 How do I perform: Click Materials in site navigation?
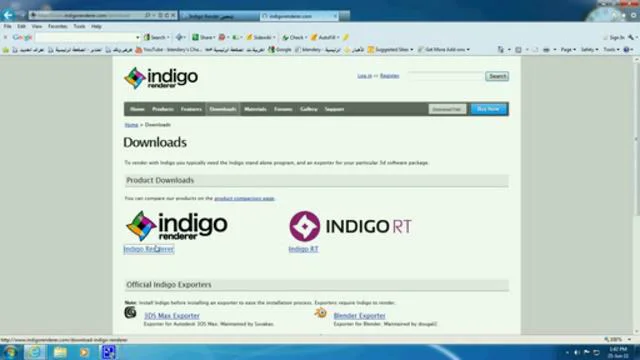(255, 109)
